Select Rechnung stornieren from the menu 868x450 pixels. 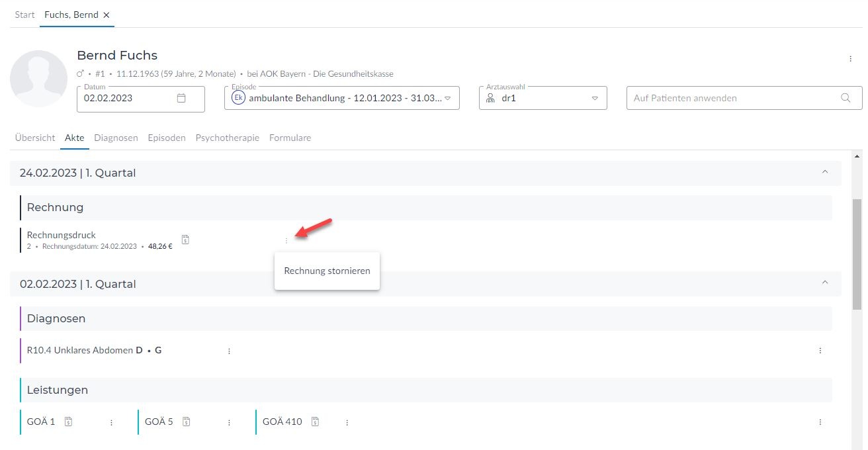coord(327,271)
